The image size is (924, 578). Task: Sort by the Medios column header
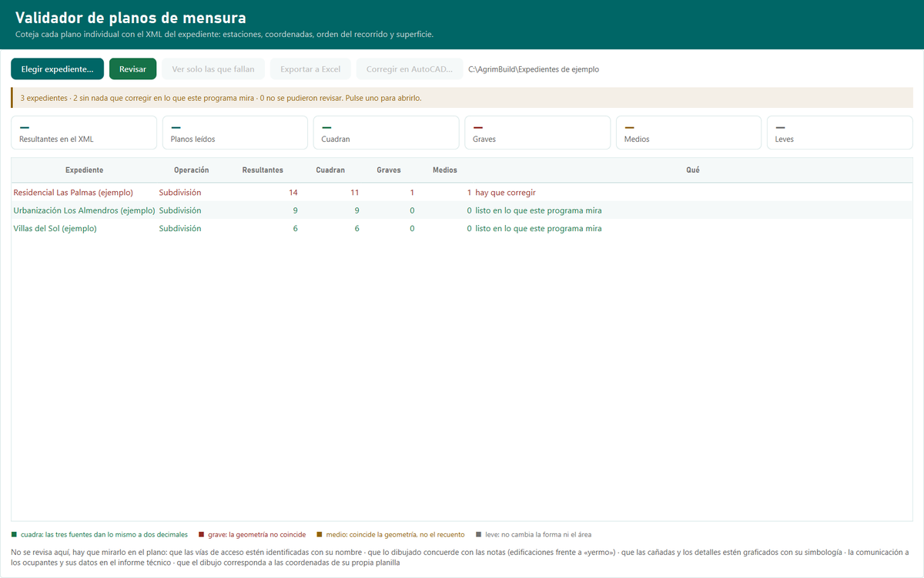tap(444, 170)
